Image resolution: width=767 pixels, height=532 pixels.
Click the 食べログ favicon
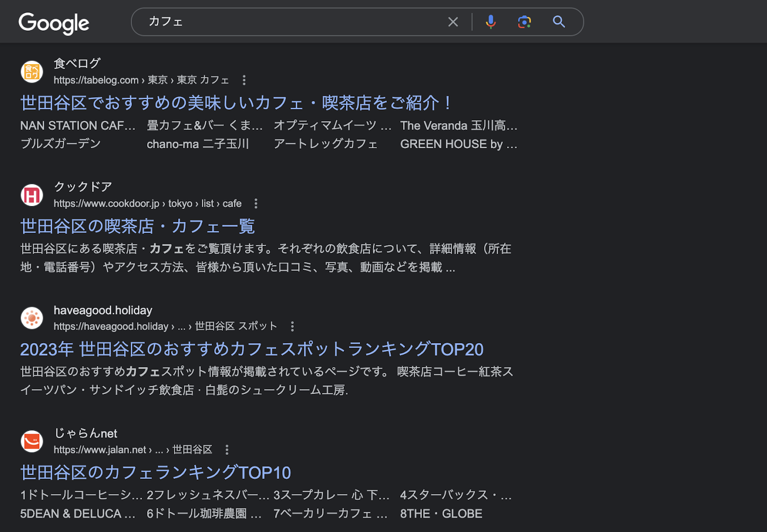(32, 71)
